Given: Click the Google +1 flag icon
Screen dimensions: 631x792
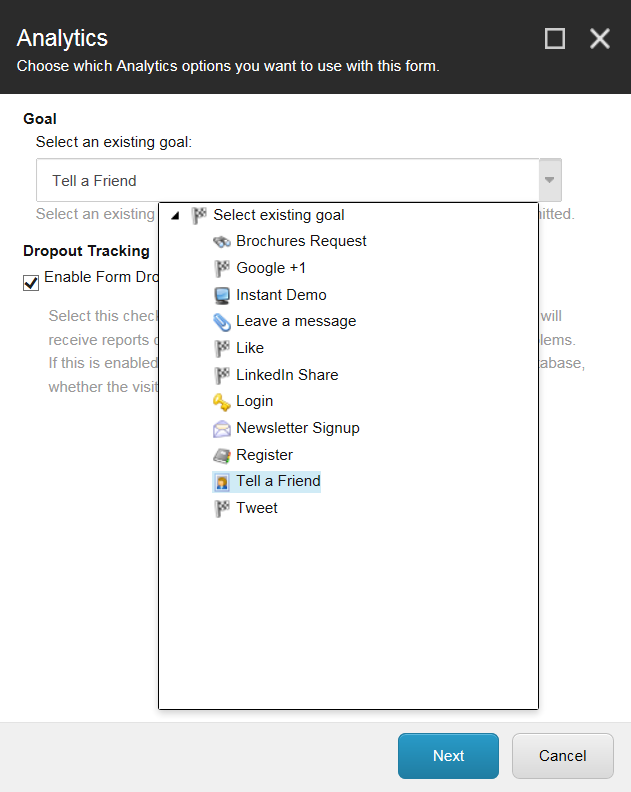Looking at the screenshot, I should [222, 268].
